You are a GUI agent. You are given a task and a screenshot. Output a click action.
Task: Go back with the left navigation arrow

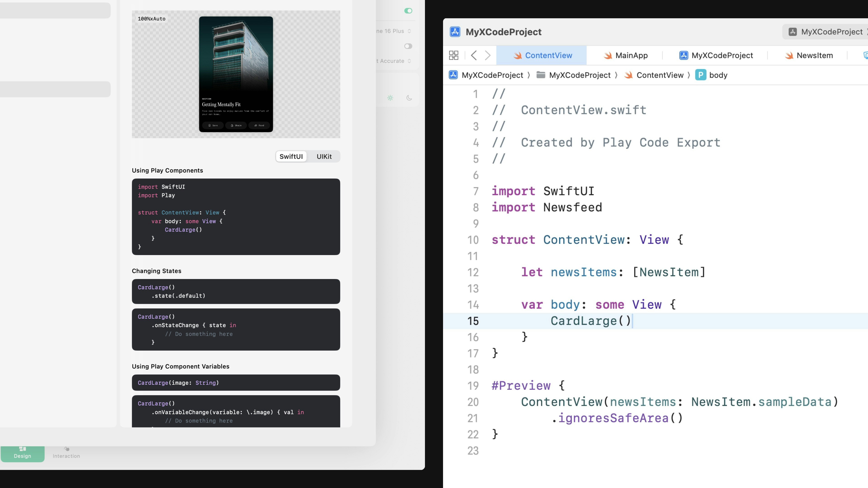(474, 55)
